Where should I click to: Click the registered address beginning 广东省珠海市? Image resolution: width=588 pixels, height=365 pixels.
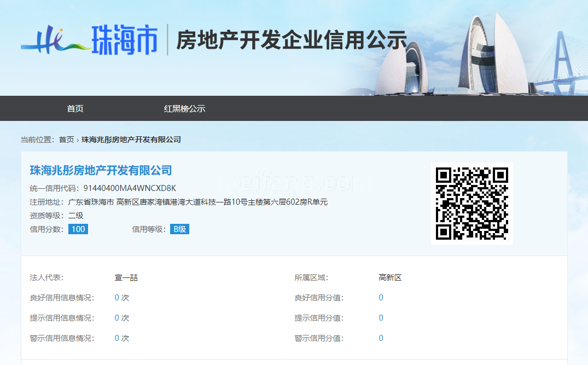[197, 202]
